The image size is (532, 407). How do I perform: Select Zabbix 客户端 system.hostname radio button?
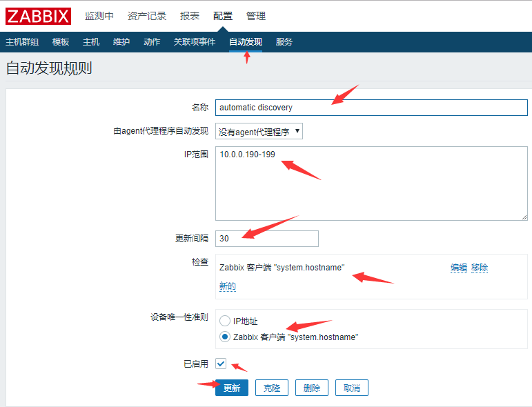(x=225, y=337)
